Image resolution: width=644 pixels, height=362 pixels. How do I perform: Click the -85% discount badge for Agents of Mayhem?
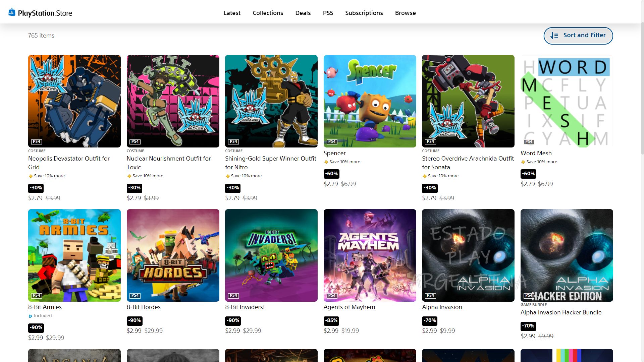(x=331, y=321)
